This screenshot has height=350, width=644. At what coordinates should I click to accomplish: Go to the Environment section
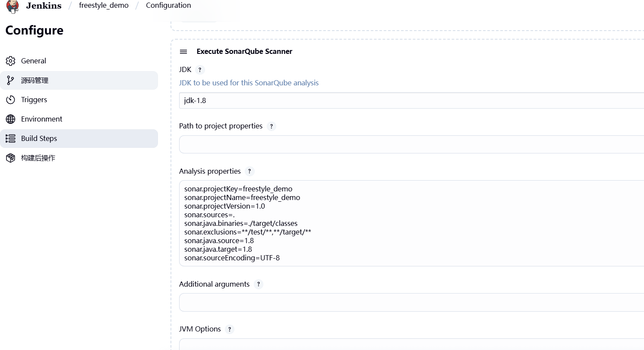pyautogui.click(x=41, y=119)
